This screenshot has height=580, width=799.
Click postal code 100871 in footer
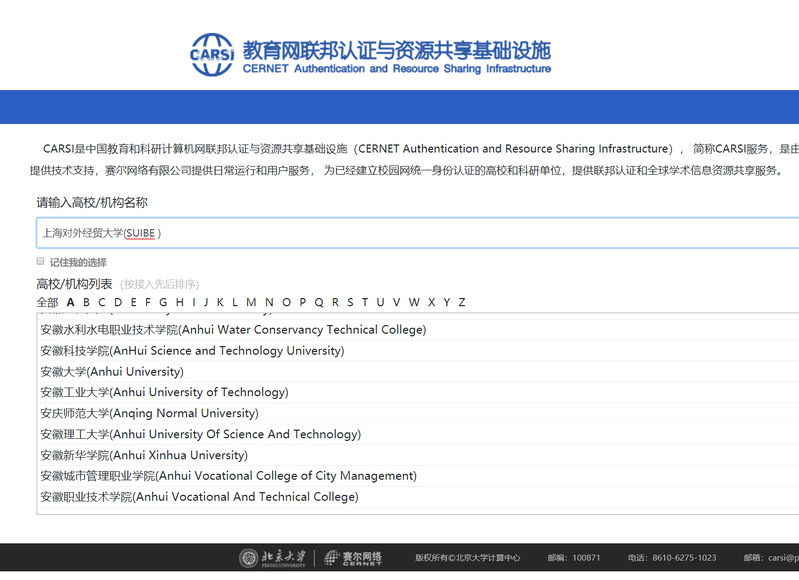[x=586, y=558]
